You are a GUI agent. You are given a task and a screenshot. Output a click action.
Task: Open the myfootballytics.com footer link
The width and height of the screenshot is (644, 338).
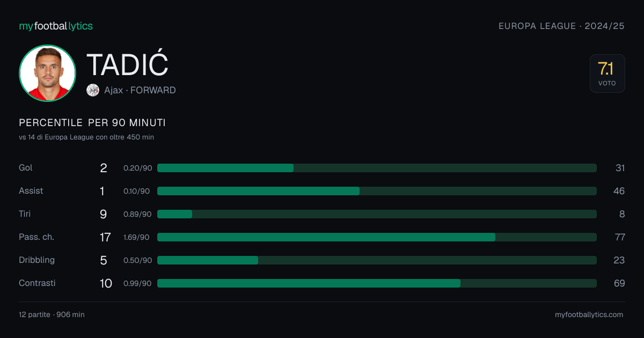tap(589, 315)
